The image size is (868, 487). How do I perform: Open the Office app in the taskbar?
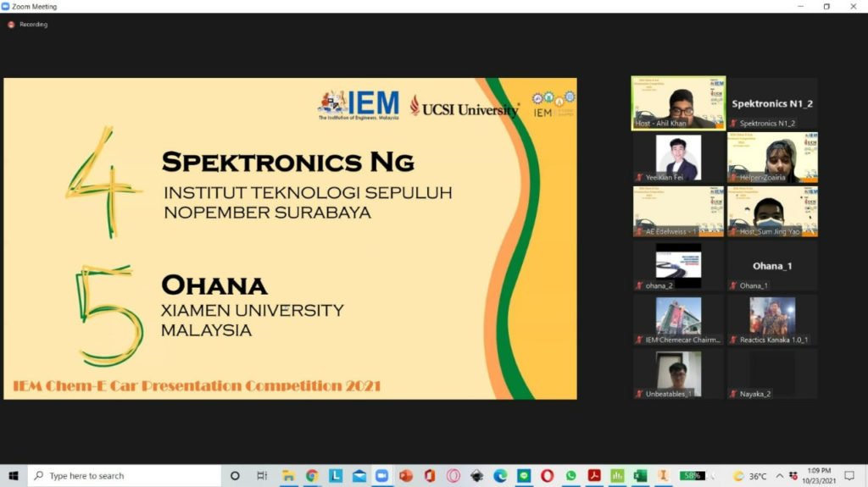[430, 476]
